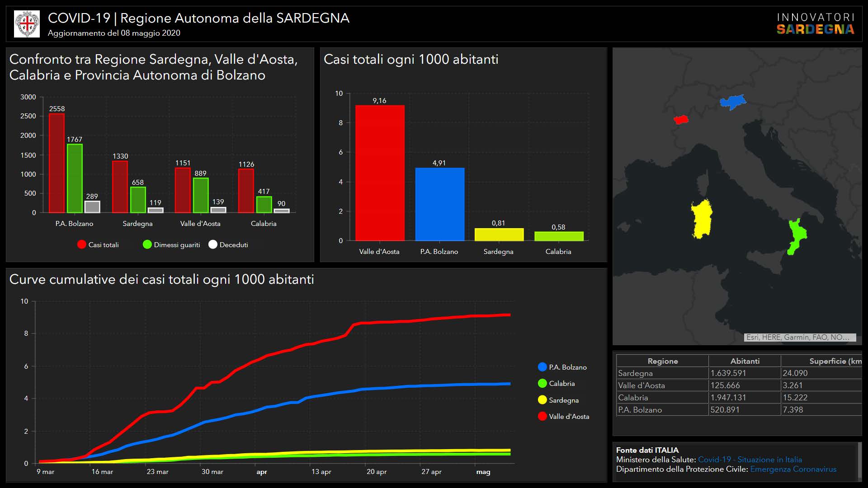This screenshot has height=488, width=868.
Task: Toggle P.A. Bolzano line legend entry
Action: 542,367
